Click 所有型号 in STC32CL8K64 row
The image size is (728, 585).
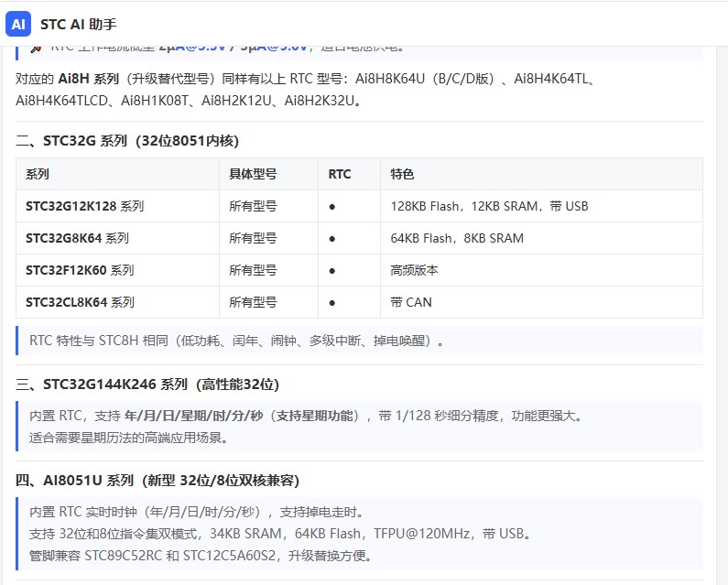coord(253,302)
